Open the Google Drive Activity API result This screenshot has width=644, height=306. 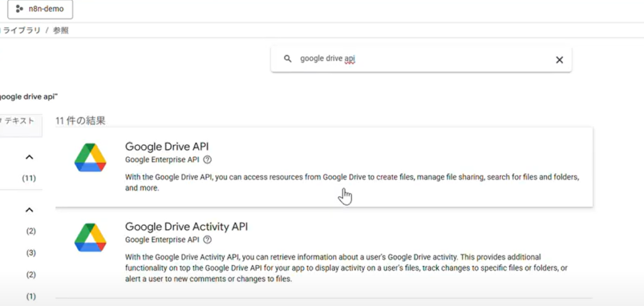click(186, 227)
